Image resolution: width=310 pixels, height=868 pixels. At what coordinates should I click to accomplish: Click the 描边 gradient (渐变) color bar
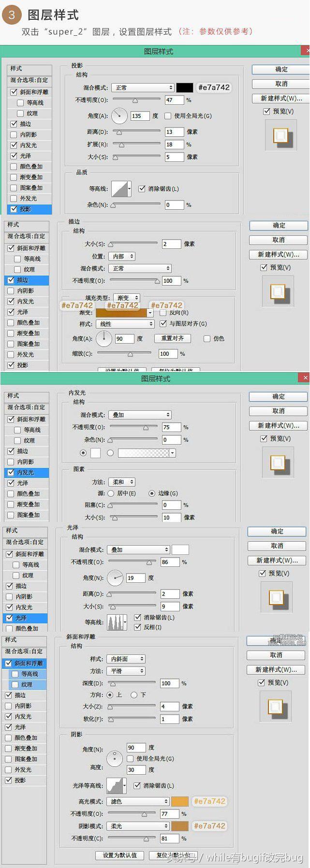click(121, 313)
